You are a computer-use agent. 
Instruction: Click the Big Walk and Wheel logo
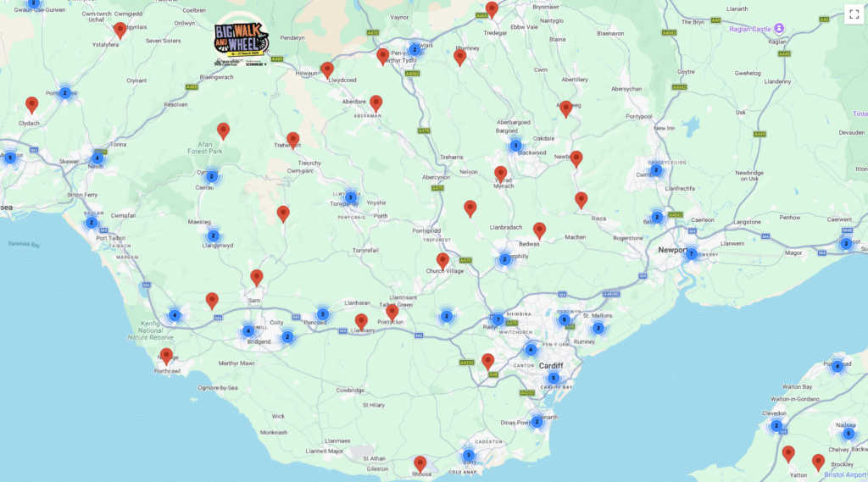point(241,40)
